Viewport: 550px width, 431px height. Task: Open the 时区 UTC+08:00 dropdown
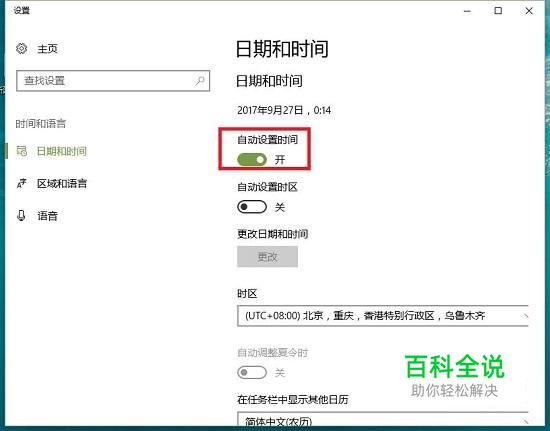tap(383, 316)
